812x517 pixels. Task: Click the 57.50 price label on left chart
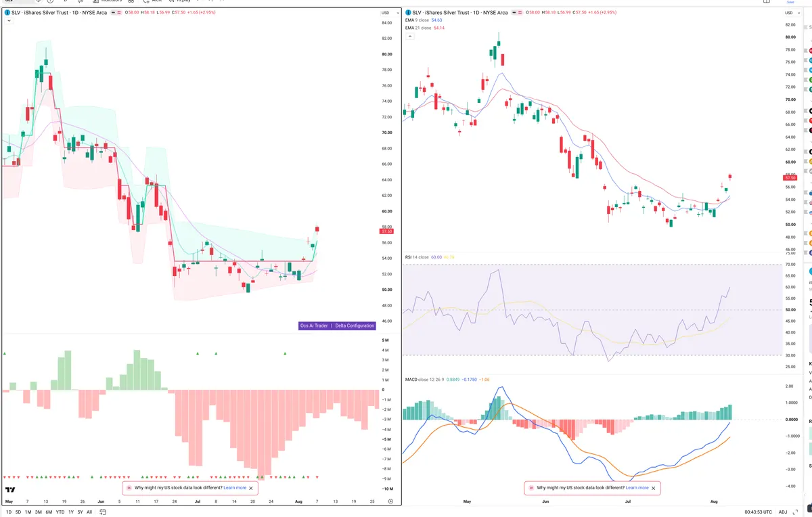point(387,231)
